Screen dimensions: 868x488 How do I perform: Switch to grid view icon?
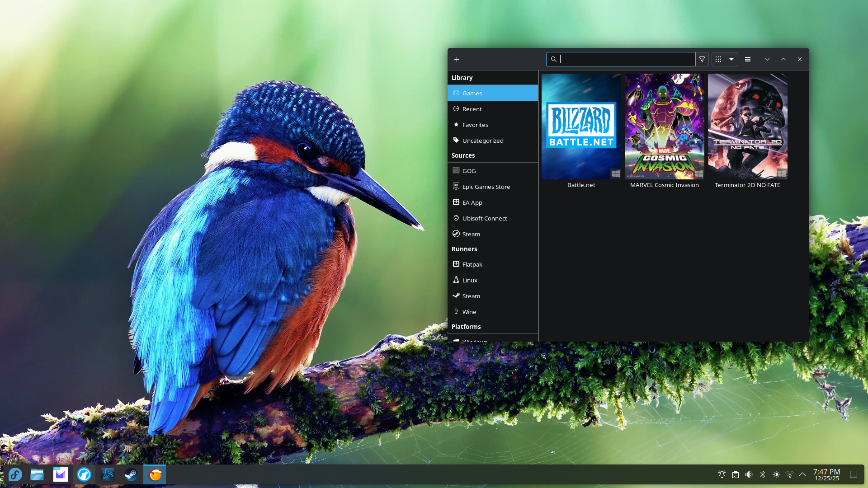pos(718,59)
